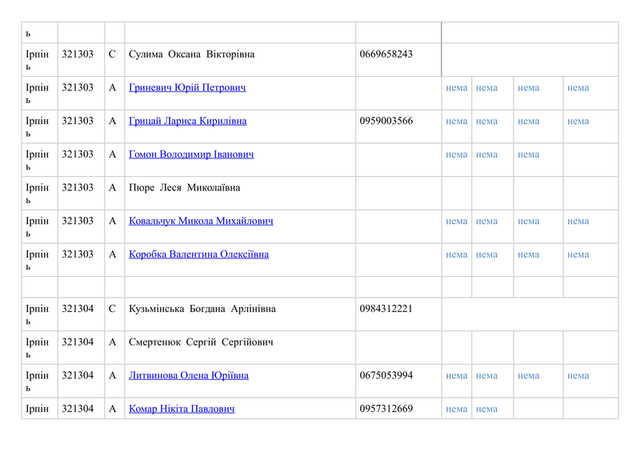
Task: Click third 'нема' link in Гомон row
Action: 528,155
